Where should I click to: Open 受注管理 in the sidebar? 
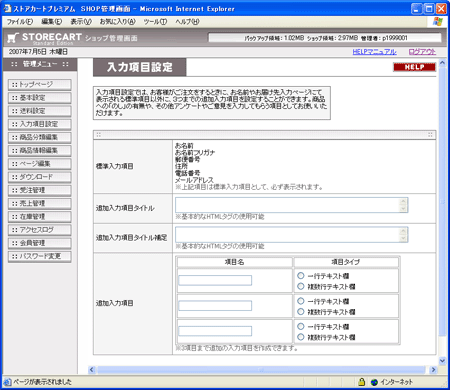coord(40,190)
